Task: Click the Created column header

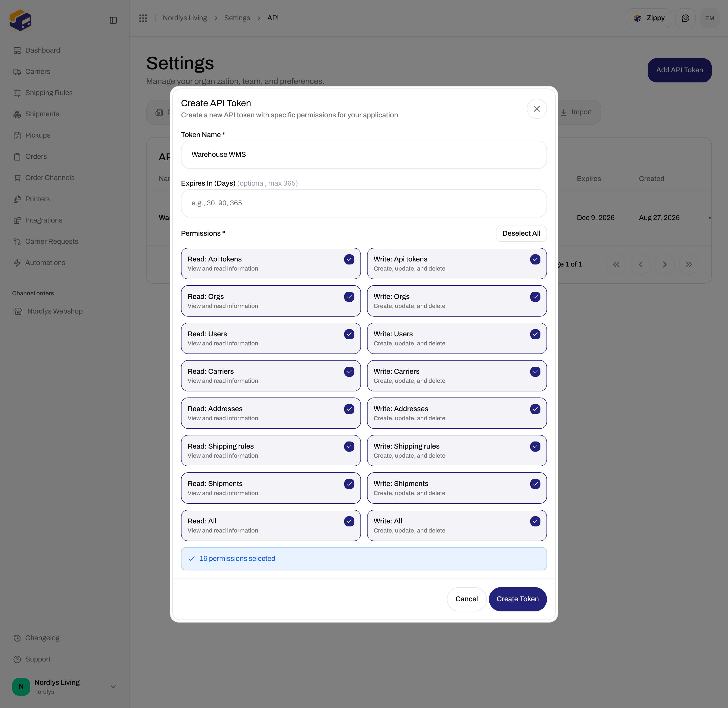Action: pos(651,179)
